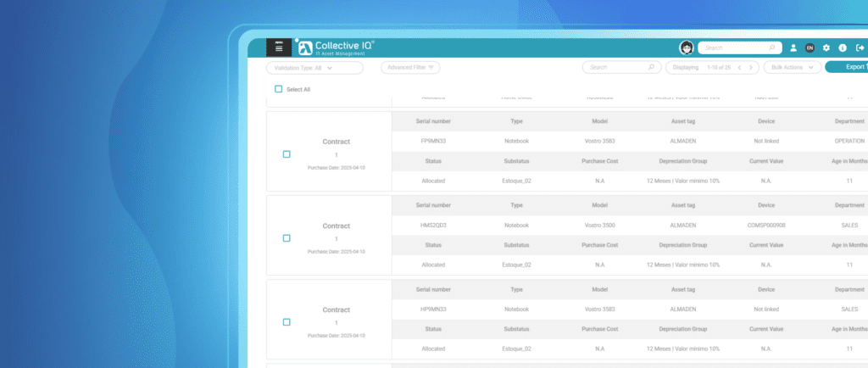Tick checkbox for contract HMS2QD3
This screenshot has width=868, height=368.
click(287, 238)
